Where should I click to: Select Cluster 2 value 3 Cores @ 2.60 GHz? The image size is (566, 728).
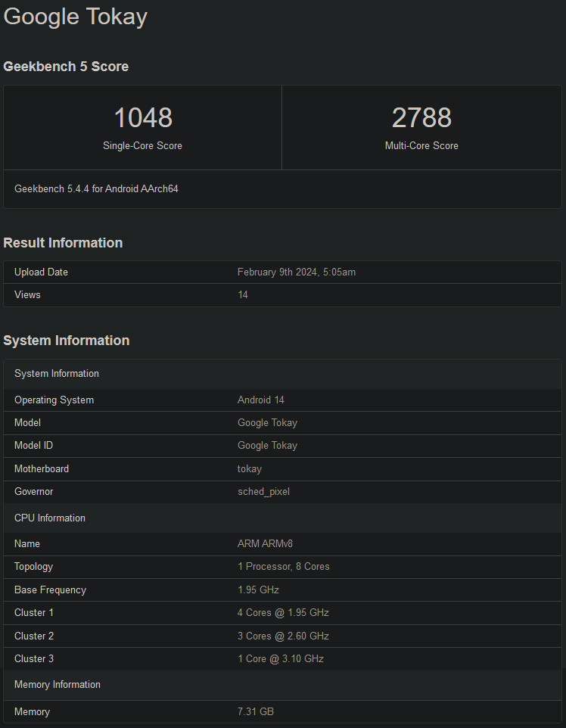click(x=283, y=636)
